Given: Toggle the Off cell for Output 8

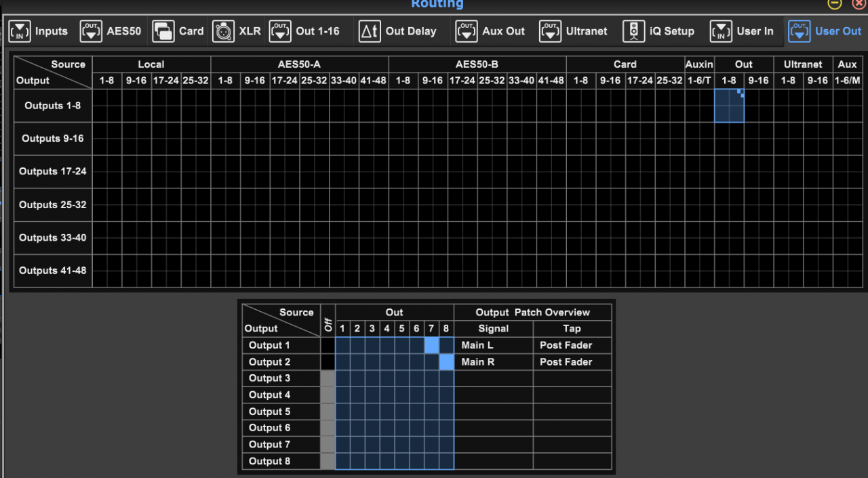Looking at the screenshot, I should (328, 461).
